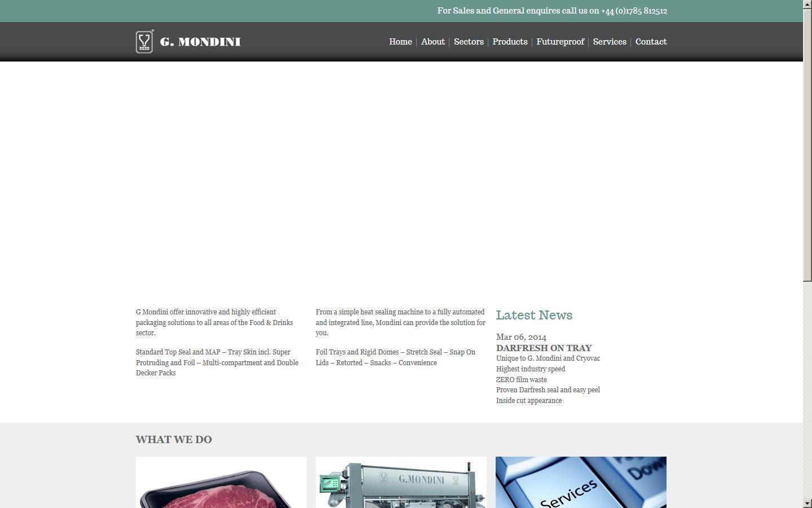Open the Services keyboard key image
Image resolution: width=812 pixels, height=508 pixels.
point(581,483)
